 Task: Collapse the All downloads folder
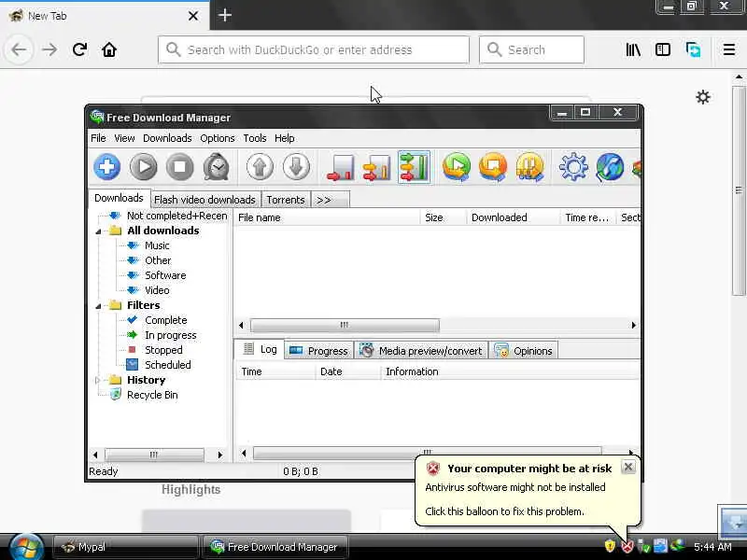pos(98,231)
